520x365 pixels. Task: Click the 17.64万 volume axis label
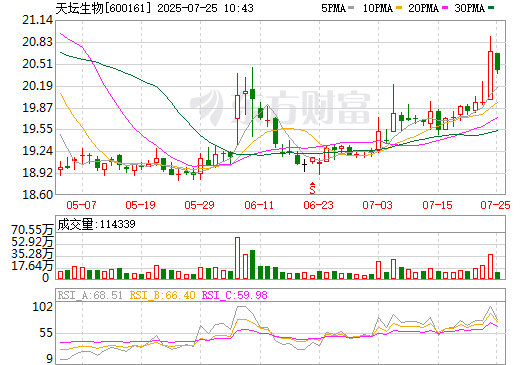(32, 266)
